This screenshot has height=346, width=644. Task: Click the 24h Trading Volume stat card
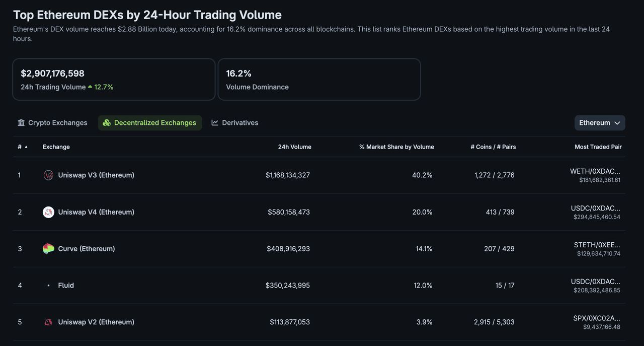point(114,80)
